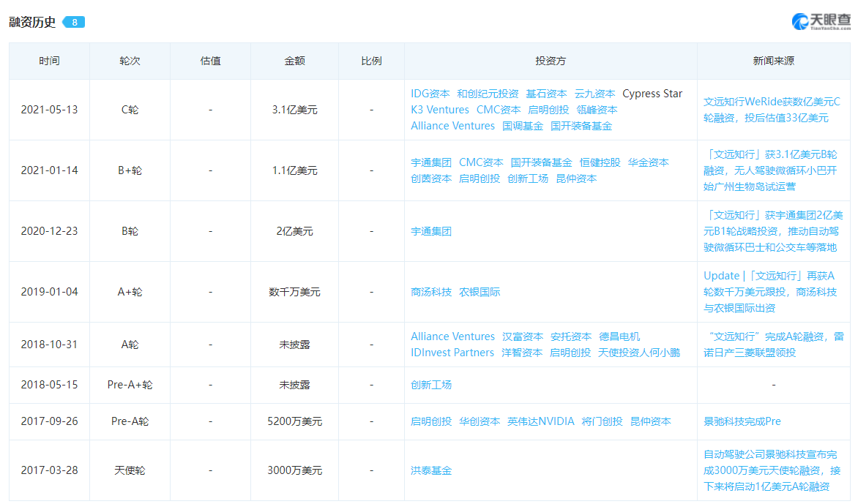Click the 估值 column header
This screenshot has height=504, width=858.
tap(210, 61)
